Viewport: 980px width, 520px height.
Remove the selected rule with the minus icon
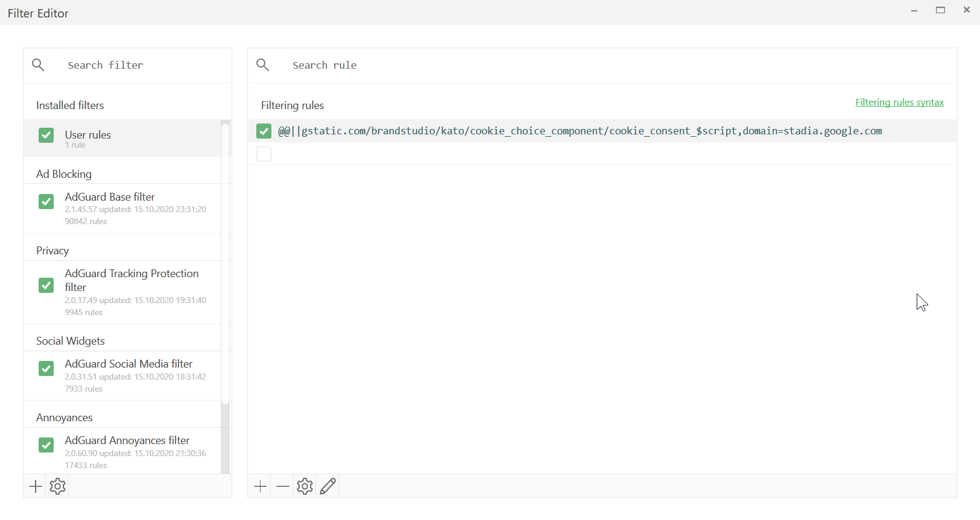(x=283, y=487)
